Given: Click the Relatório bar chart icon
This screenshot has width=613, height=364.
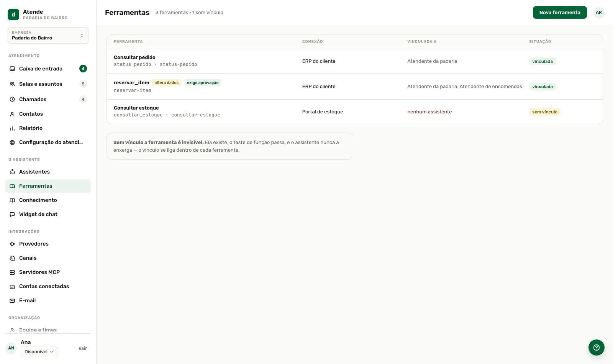Looking at the screenshot, I should 12,128.
